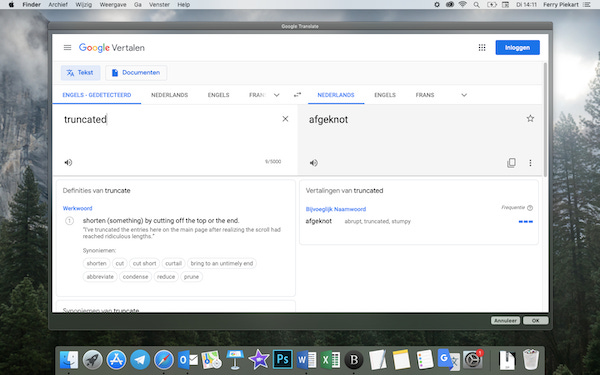Switch to Documenten translation mode
Viewport: 600px width, 375px height.
136,73
